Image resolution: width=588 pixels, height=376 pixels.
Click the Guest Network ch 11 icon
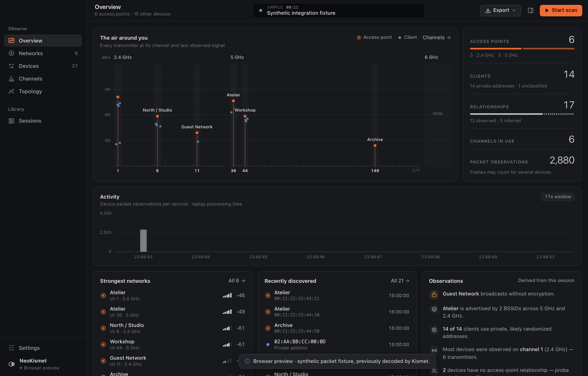coord(103,361)
